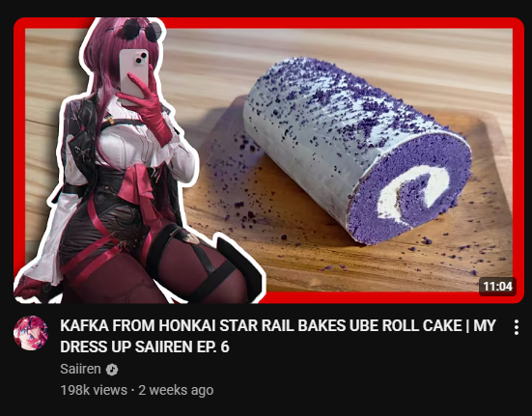Image resolution: width=532 pixels, height=416 pixels.
Task: Click the 11:04 duration badge
Action: click(497, 286)
